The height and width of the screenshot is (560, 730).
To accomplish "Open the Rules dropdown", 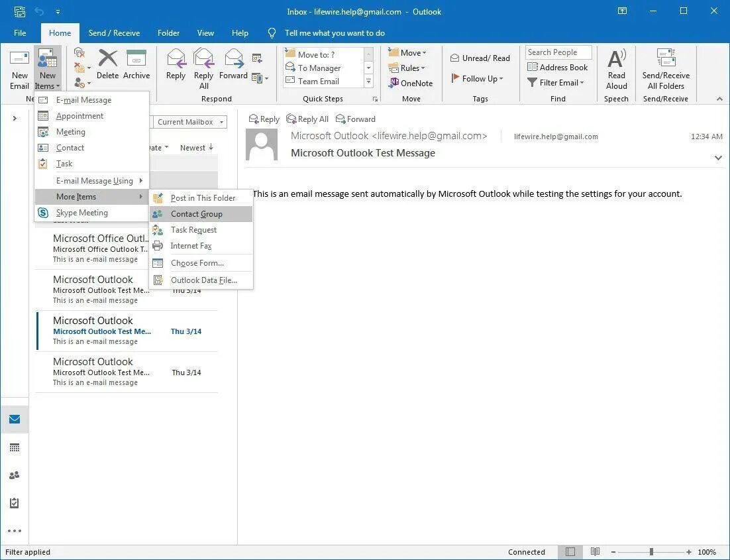I will coord(407,68).
